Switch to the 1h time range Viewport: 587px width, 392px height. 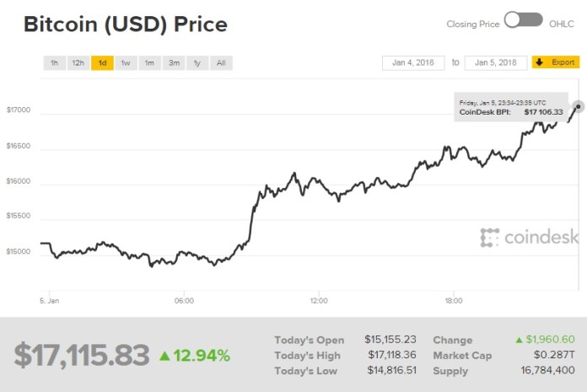[54, 63]
